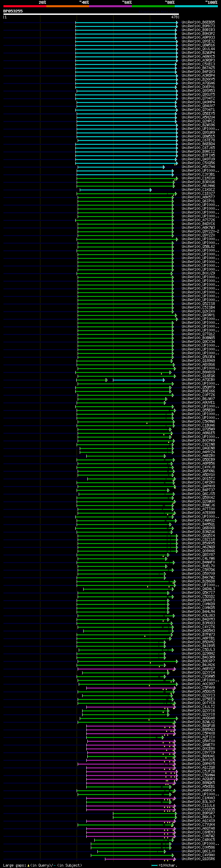Select label UniRef100_B7FIH5
Image resolution: width=221 pixels, height=868 pixels.
(198, 156)
